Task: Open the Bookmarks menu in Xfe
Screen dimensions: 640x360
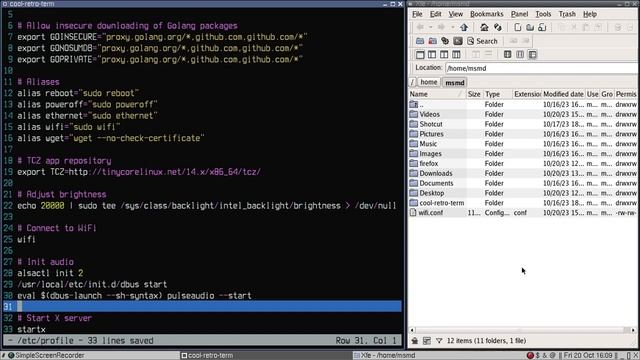Action: pyautogui.click(x=487, y=14)
